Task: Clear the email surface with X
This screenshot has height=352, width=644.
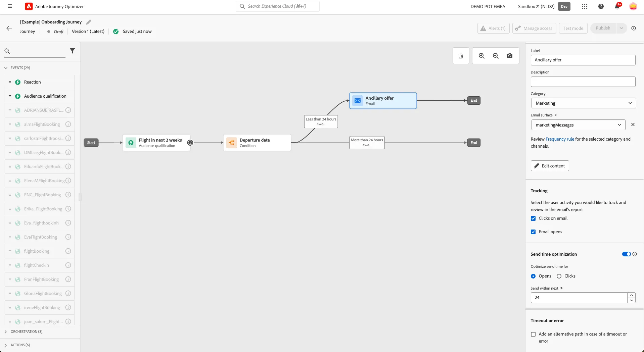Action: coord(633,124)
